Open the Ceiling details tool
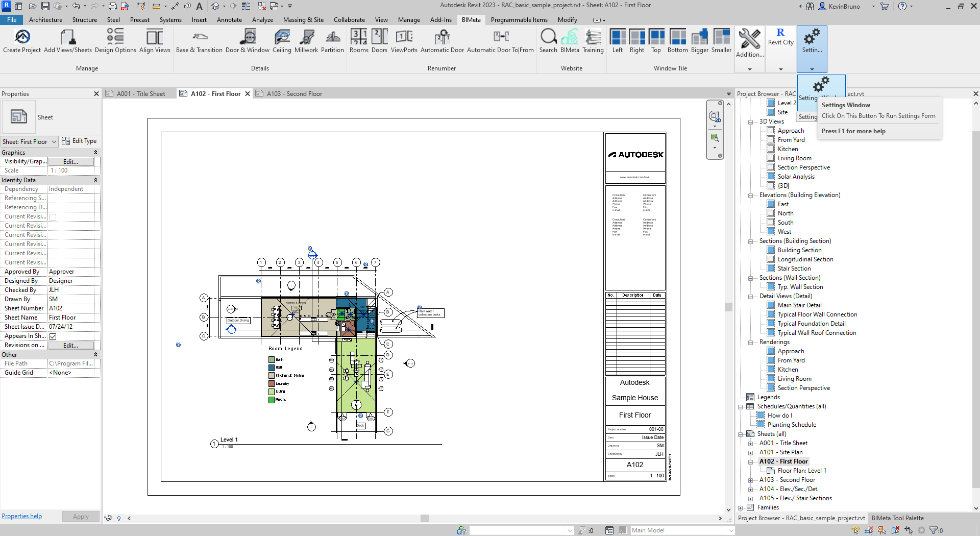Screen dimensions: 980x536 [282, 41]
